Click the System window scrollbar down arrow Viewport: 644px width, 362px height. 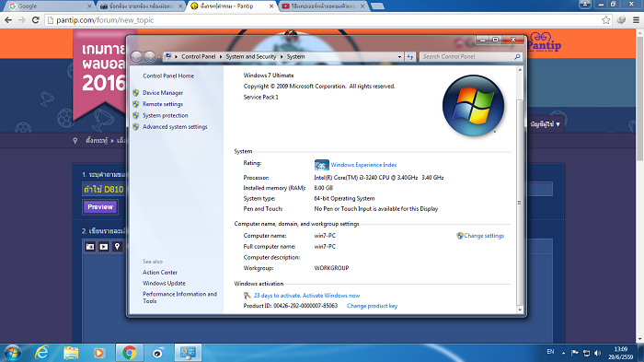pos(520,309)
